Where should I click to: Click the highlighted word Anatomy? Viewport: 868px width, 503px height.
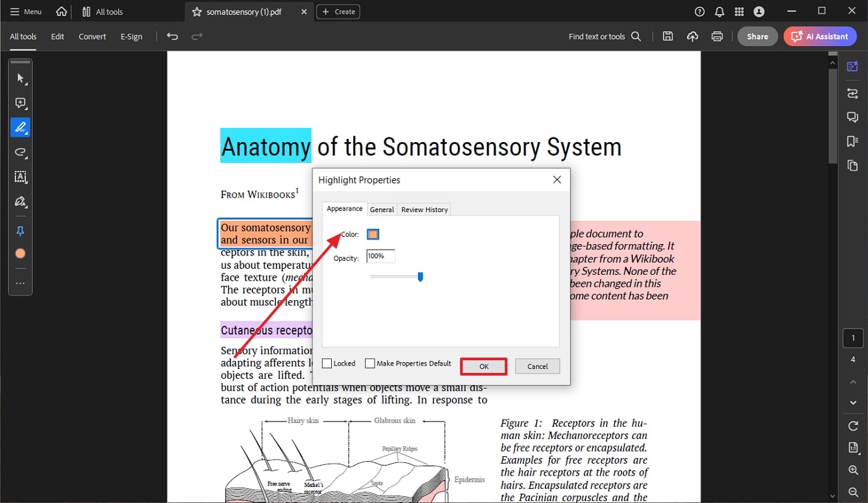[x=266, y=146]
